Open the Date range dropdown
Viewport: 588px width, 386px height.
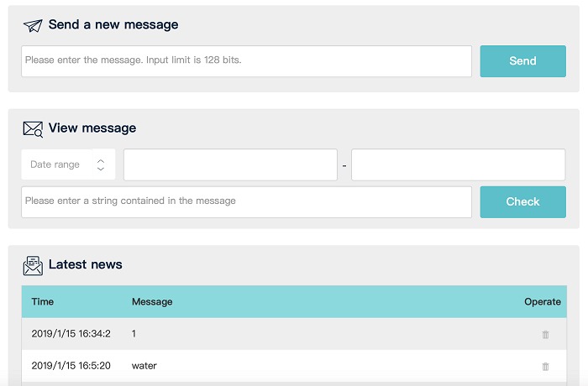click(x=67, y=164)
